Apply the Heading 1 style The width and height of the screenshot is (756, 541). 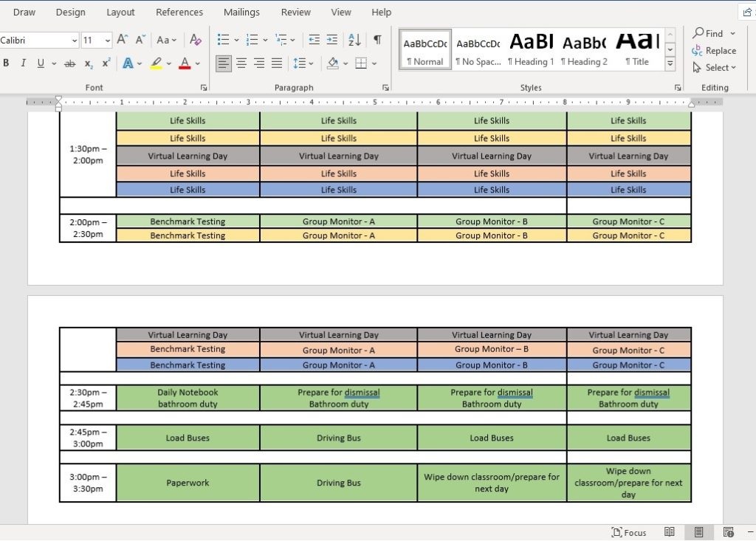click(x=531, y=48)
